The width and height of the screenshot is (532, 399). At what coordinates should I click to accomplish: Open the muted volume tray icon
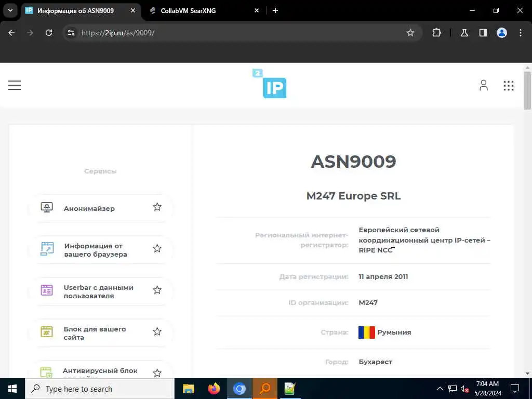(x=465, y=389)
